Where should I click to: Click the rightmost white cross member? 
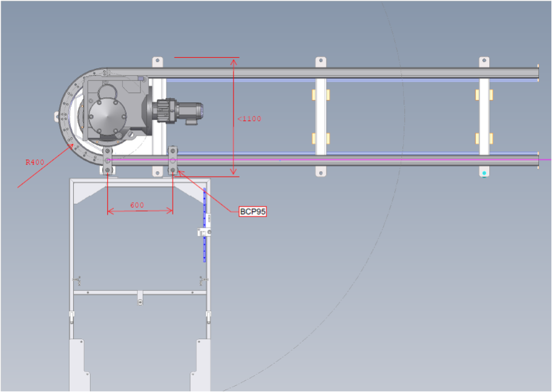tap(484, 117)
